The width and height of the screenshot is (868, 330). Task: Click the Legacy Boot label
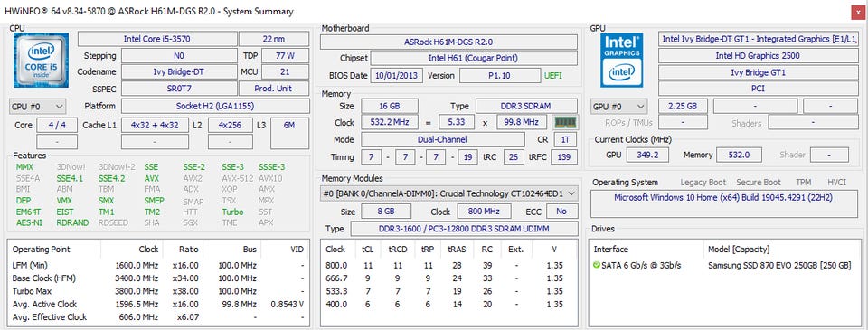click(703, 182)
